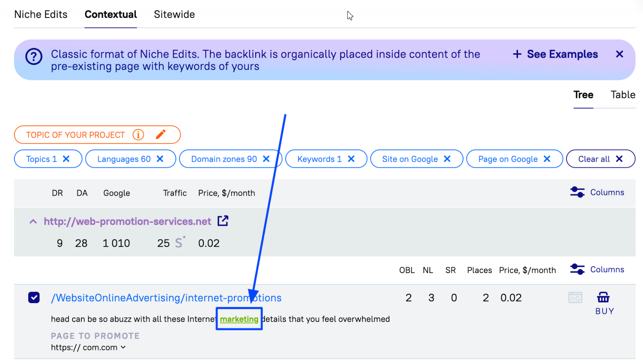This screenshot has width=643, height=364.
Task: Click the shopping basket Buy icon
Action: click(603, 298)
